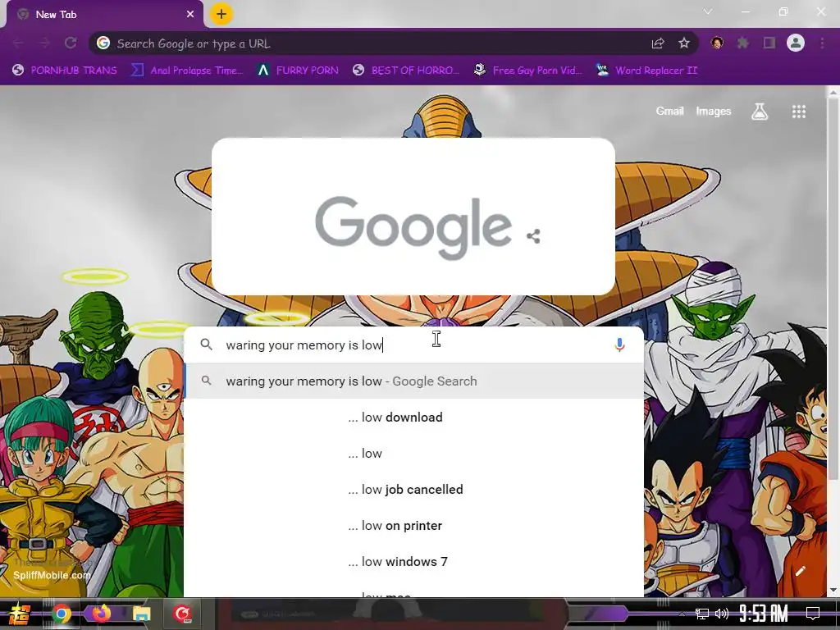Open the BEST OF HORRO... bookmark
The width and height of the screenshot is (840, 630).
click(406, 71)
